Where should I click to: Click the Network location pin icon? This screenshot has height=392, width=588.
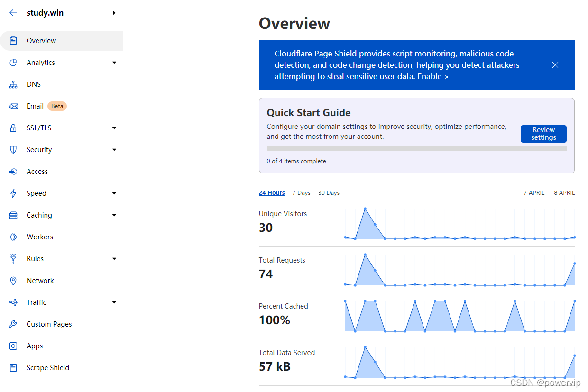[x=13, y=281]
